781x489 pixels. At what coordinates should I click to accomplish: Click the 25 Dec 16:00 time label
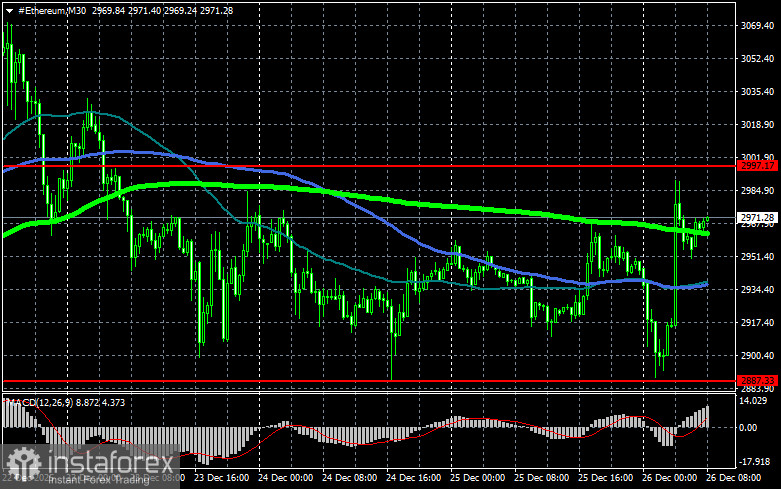pyautogui.click(x=606, y=478)
